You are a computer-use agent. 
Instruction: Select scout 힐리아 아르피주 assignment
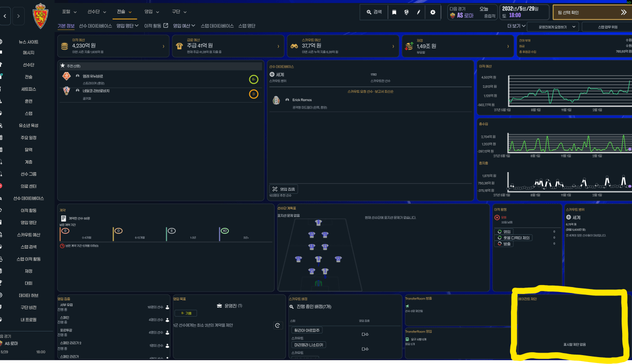point(307,330)
